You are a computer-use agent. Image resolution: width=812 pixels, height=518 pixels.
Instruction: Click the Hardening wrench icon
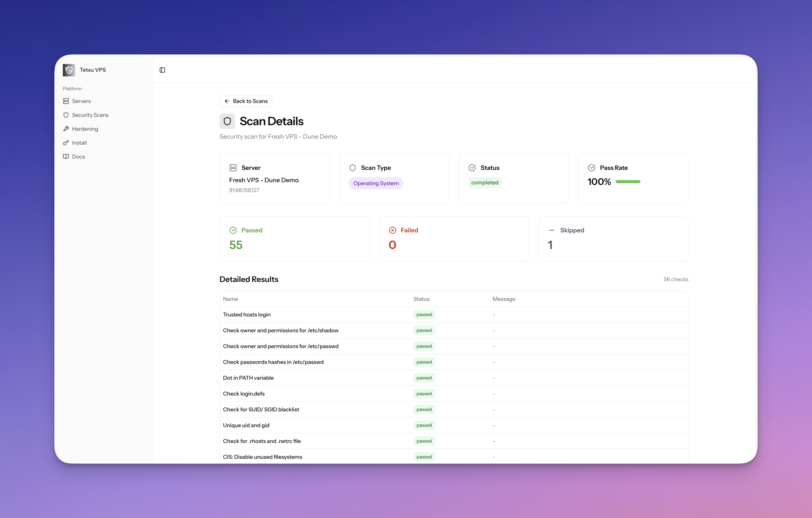(66, 129)
